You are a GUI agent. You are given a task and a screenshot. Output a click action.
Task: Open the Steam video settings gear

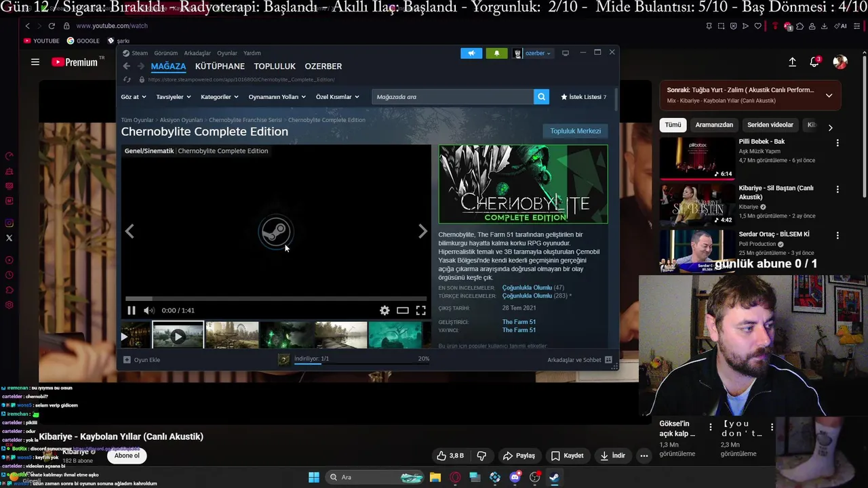point(384,310)
